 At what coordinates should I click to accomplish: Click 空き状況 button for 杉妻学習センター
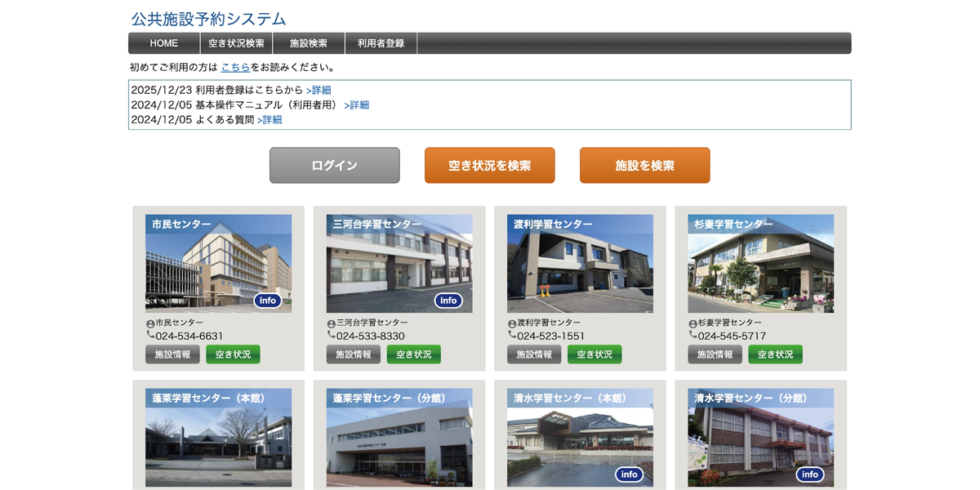click(x=775, y=354)
